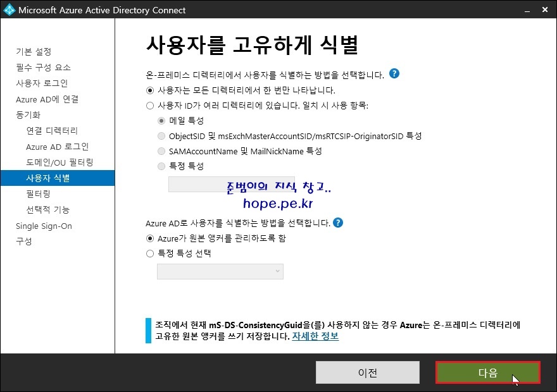Choose the '특정 특성' radio button

click(161, 166)
